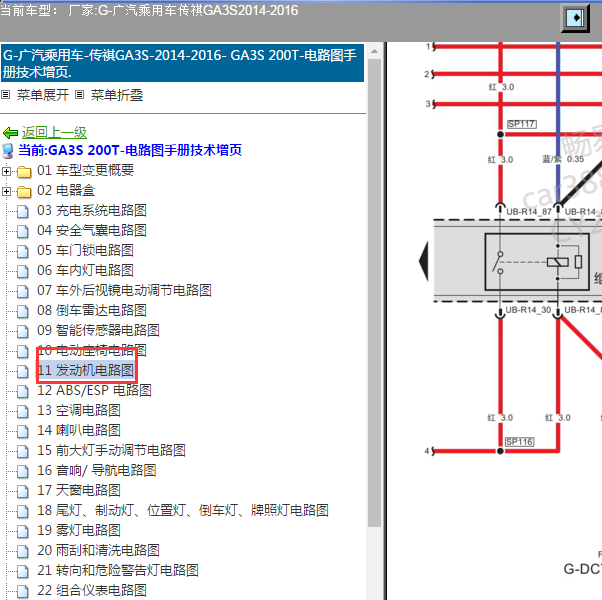Open 07 车外后视镜电动调节电路图
Screen dimensions: 602x600
point(124,290)
